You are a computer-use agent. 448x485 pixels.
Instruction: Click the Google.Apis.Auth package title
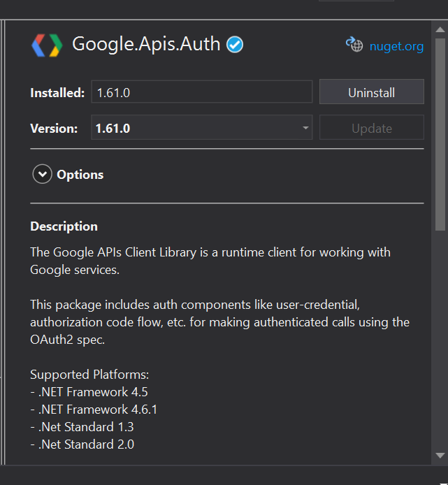[x=146, y=44]
